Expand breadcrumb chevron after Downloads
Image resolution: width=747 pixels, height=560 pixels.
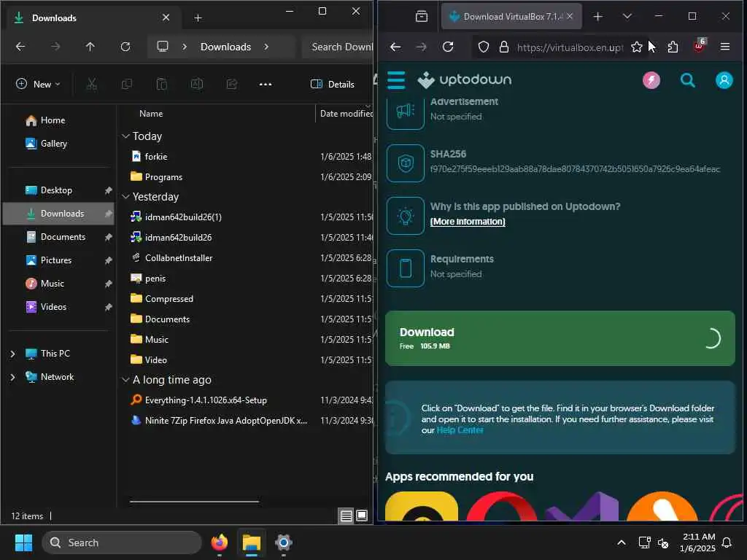pos(266,47)
